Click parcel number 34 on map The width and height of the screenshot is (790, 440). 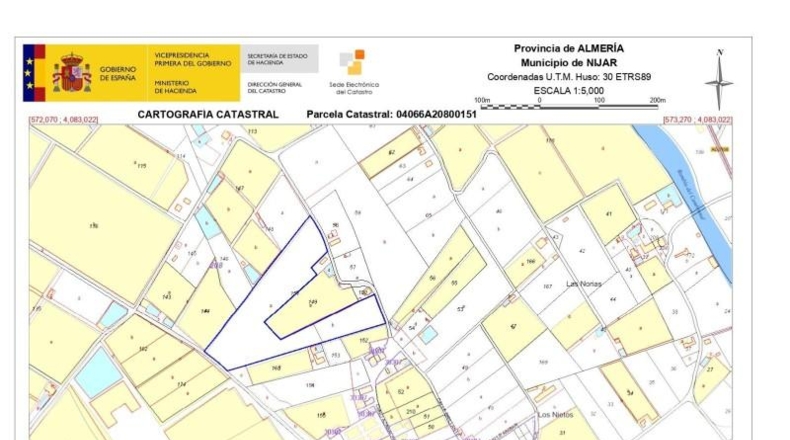630,392
